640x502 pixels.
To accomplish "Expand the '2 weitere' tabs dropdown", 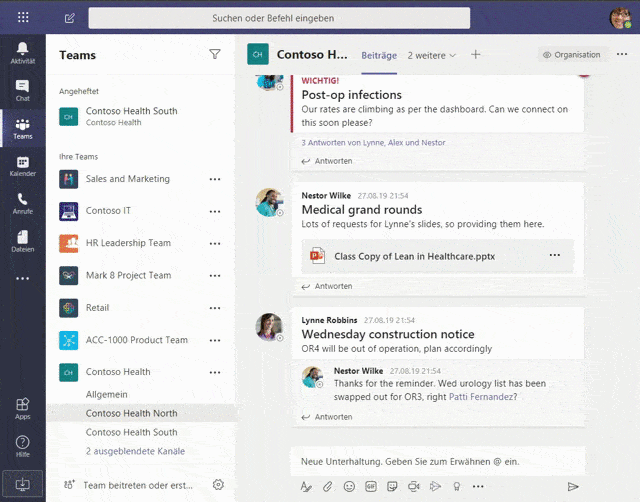I will 431,55.
